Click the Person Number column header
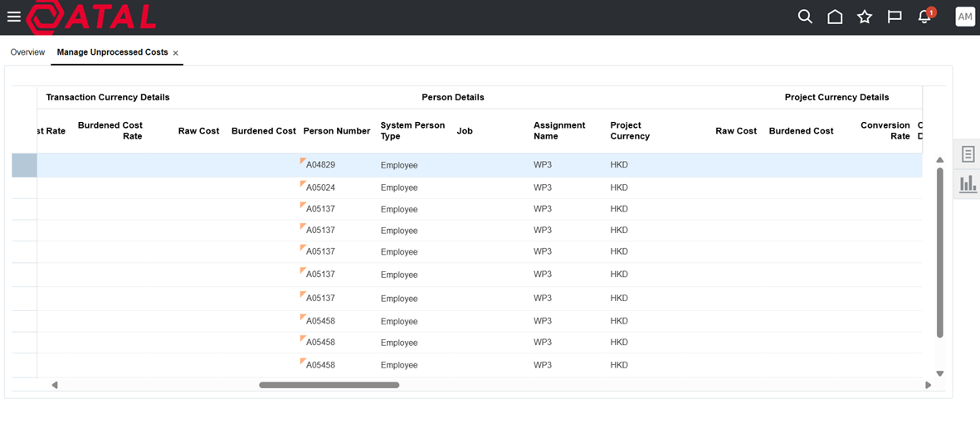Screen dimensions: 980x438 [x=337, y=130]
